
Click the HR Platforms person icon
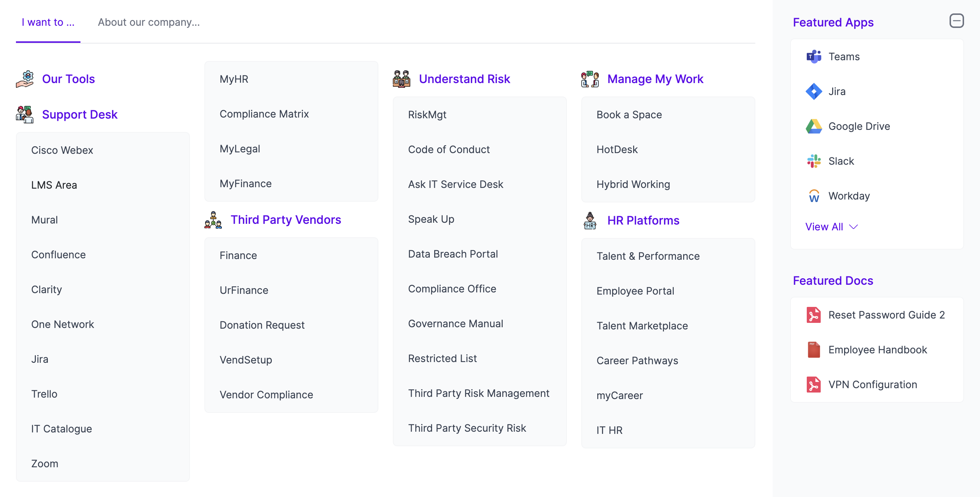590,221
